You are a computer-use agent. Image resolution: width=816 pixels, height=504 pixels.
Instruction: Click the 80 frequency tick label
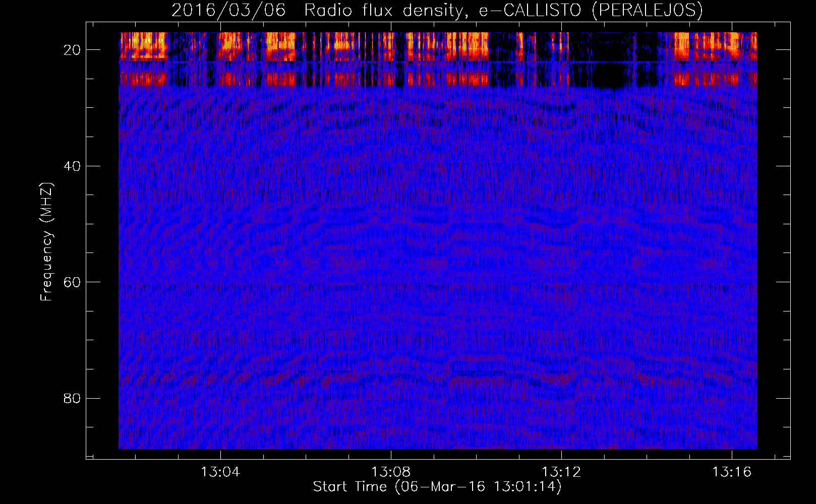click(72, 398)
